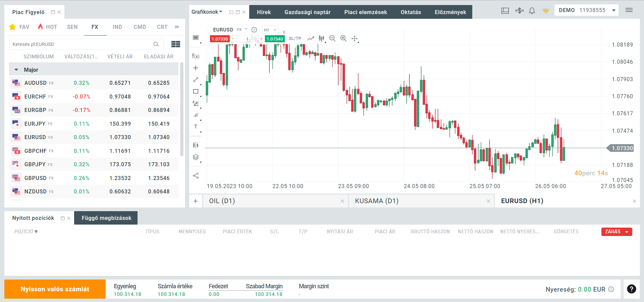
Task: Select the trend line drawing tool
Action: pos(196,79)
